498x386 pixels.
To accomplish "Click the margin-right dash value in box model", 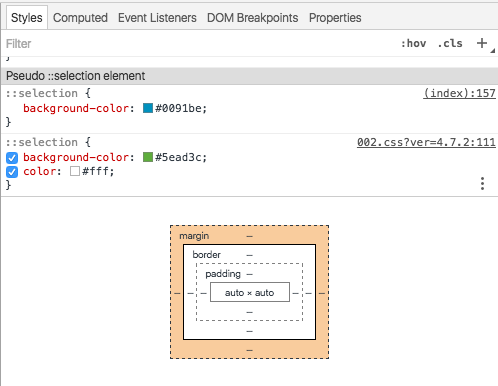I will point(322,293).
